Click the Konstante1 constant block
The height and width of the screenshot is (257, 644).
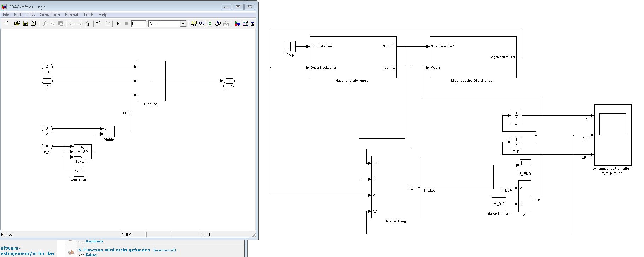click(x=79, y=171)
